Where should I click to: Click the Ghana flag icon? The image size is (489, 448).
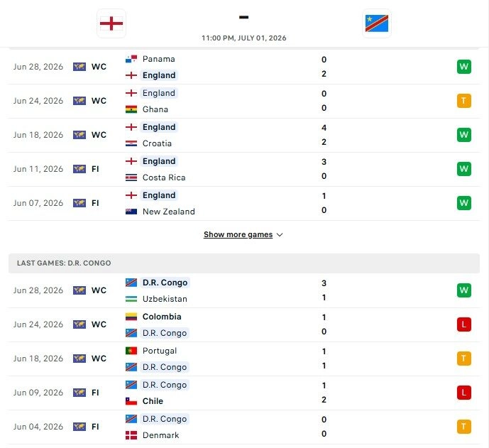[131, 109]
